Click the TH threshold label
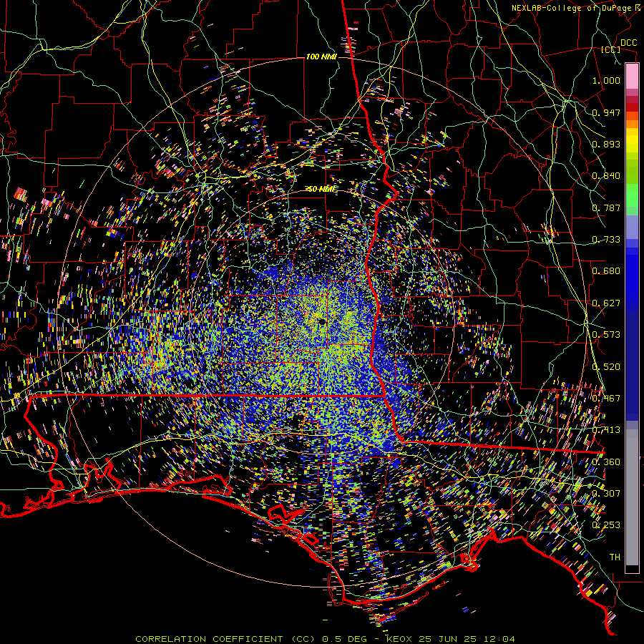 tap(615, 557)
